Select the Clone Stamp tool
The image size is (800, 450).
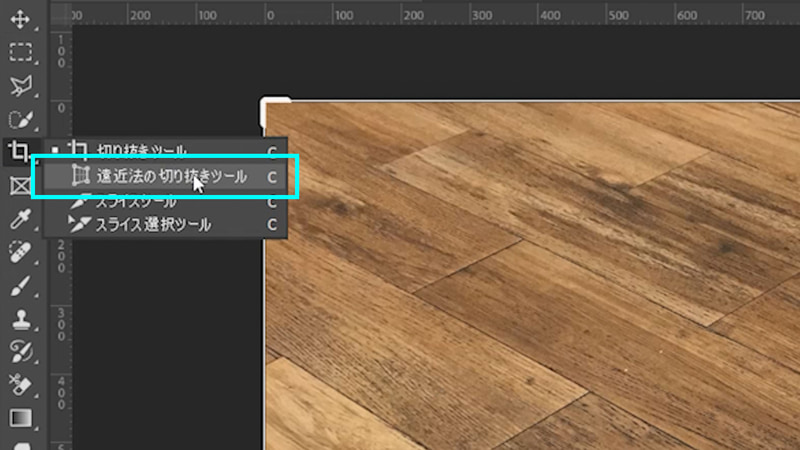click(20, 319)
